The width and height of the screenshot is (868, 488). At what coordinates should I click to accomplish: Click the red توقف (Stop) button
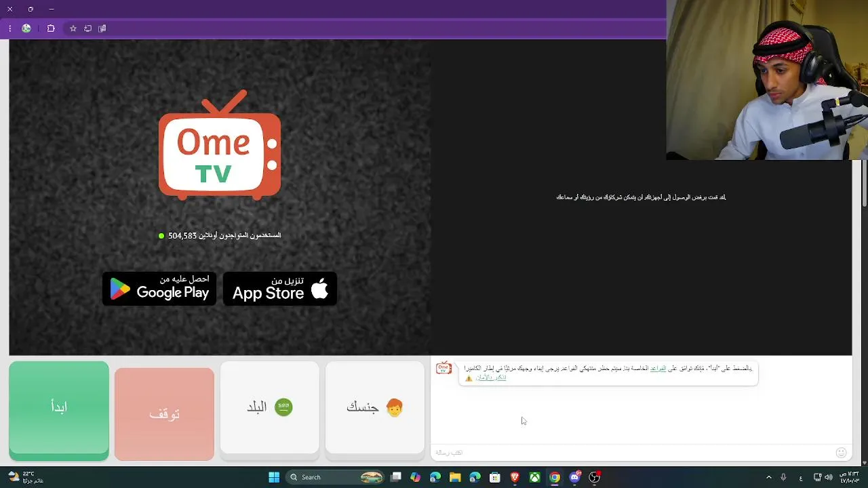click(164, 414)
